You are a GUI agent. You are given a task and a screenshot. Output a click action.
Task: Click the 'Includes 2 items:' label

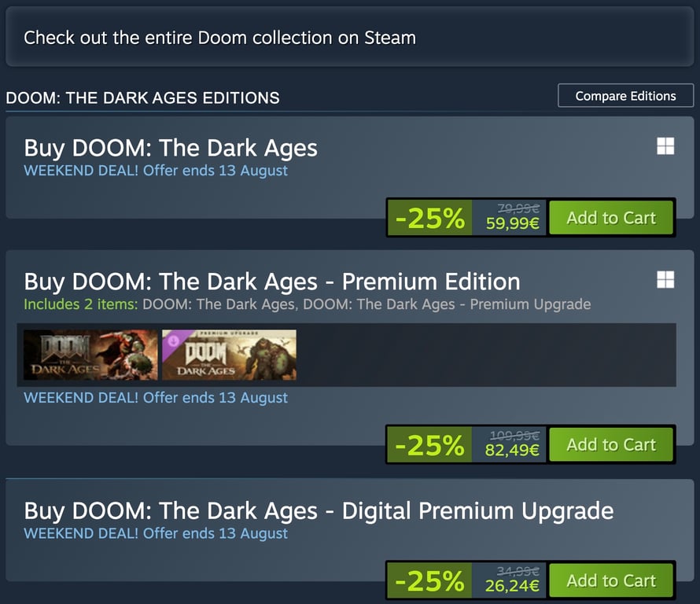(81, 304)
